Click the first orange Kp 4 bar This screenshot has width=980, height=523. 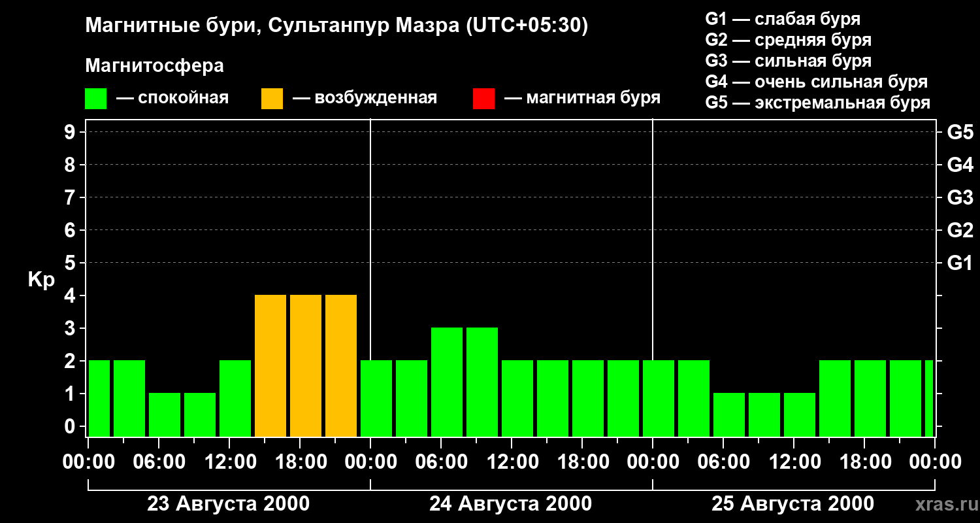pyautogui.click(x=270, y=365)
